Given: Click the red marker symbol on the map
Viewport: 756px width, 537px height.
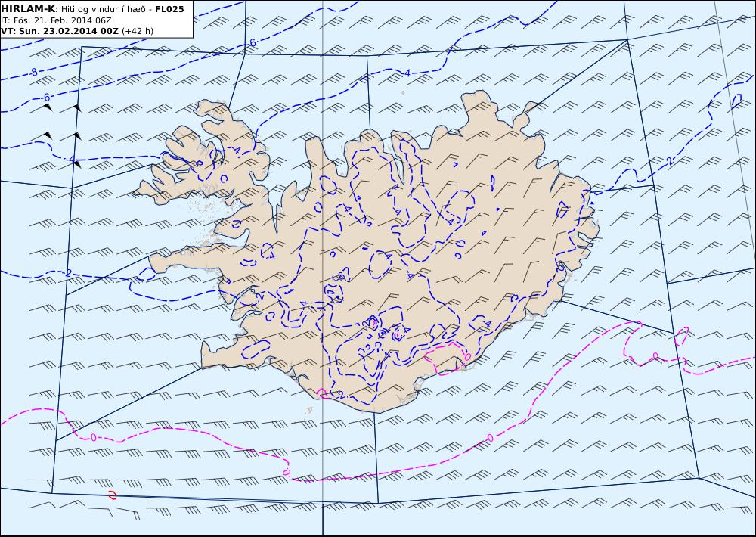Looking at the screenshot, I should coord(113,495).
